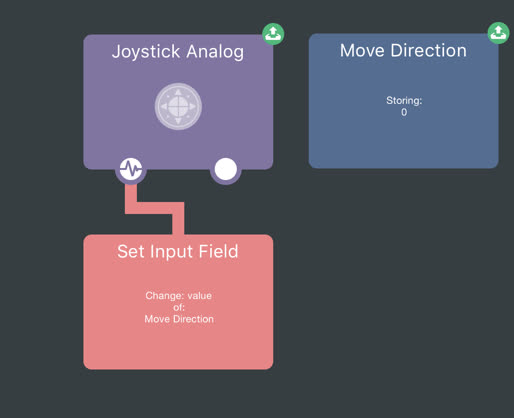Click empty area at bottom of pink node
The height and width of the screenshot is (418, 514).
178,348
